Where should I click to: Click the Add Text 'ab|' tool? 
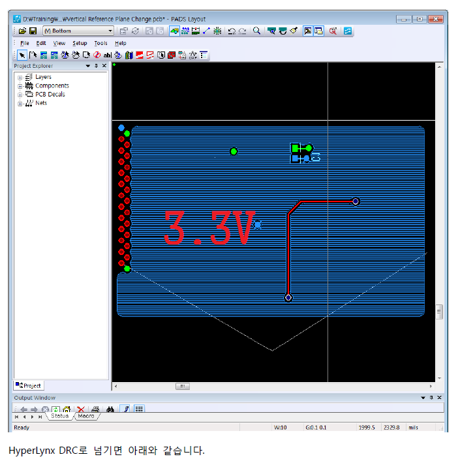pos(108,55)
